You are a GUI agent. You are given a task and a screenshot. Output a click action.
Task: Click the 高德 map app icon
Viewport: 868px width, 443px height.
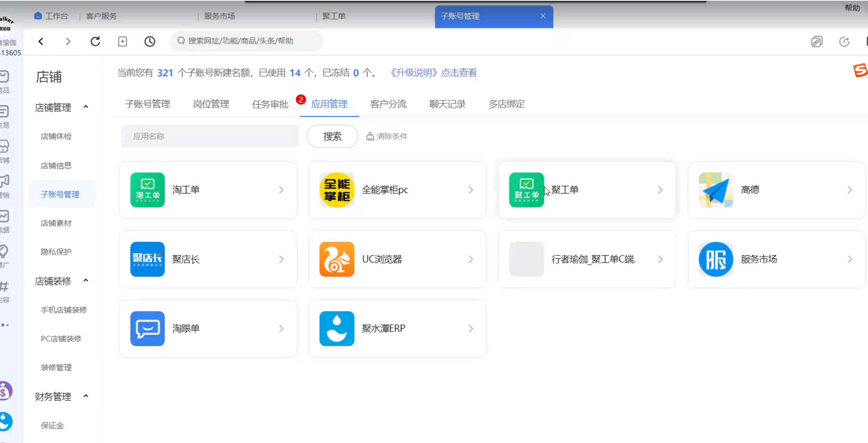tap(716, 190)
